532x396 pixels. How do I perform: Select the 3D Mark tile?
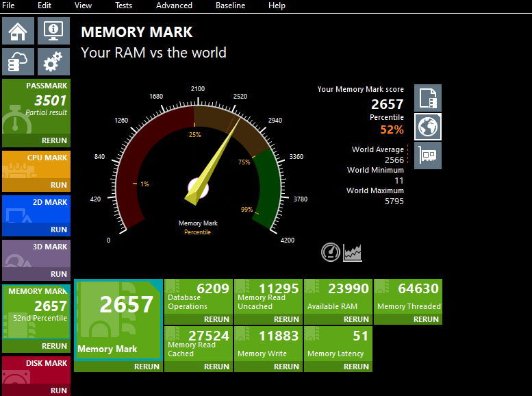[x=36, y=253]
